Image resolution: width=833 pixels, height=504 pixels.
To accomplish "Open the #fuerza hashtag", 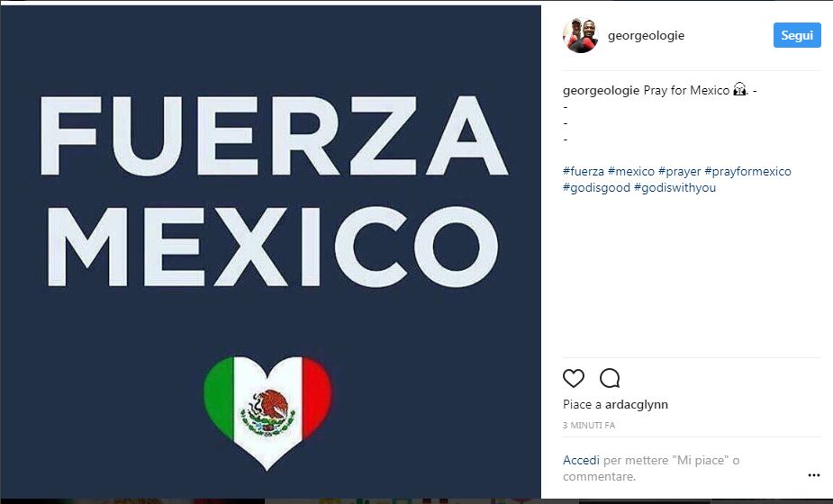I will [584, 172].
